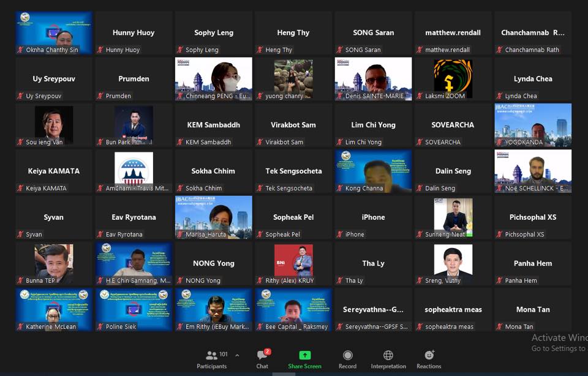Start recording the meeting
This screenshot has height=376, width=588.
coord(347,359)
